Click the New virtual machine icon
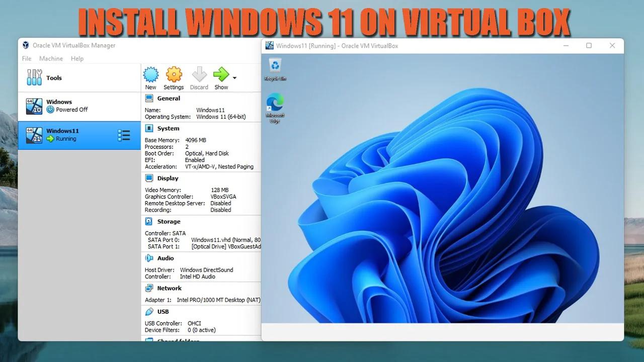The width and height of the screenshot is (644, 362). coord(150,74)
